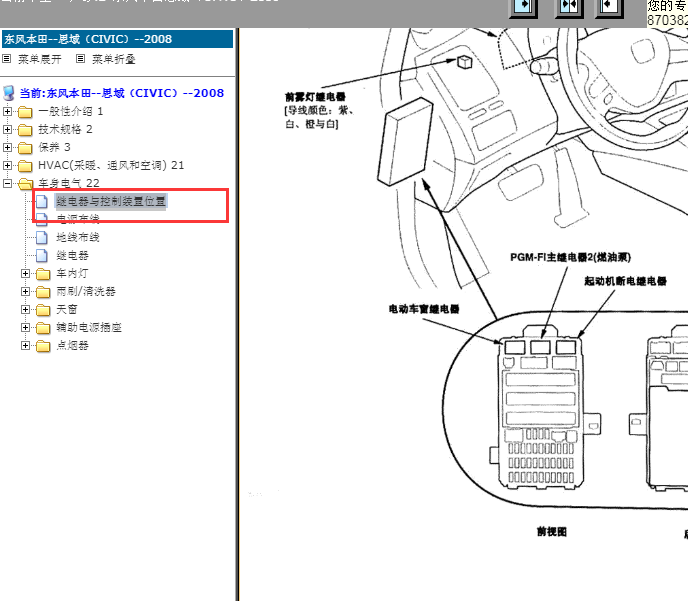Click the folder icon of 雨刷/清洗器
The height and width of the screenshot is (601, 688).
click(43, 292)
